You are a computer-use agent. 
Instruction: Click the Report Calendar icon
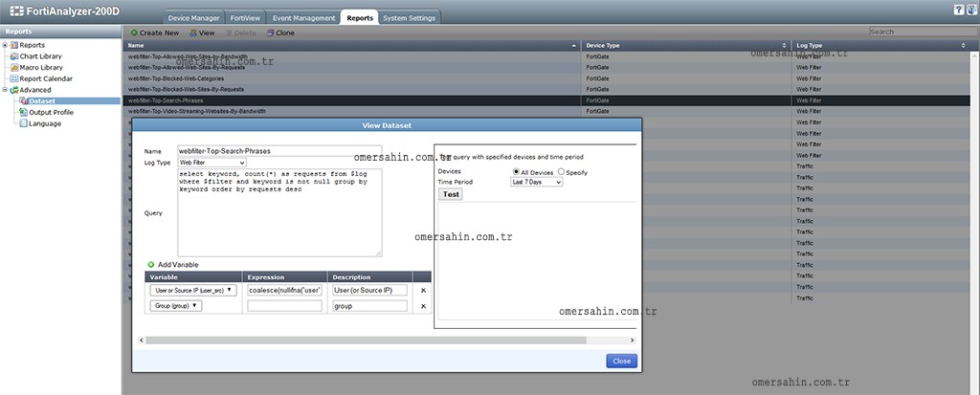14,78
